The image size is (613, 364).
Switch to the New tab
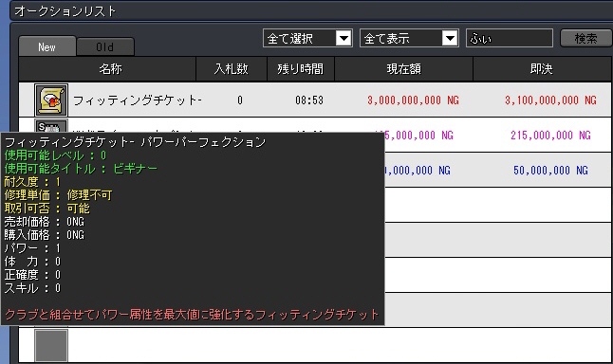click(46, 46)
